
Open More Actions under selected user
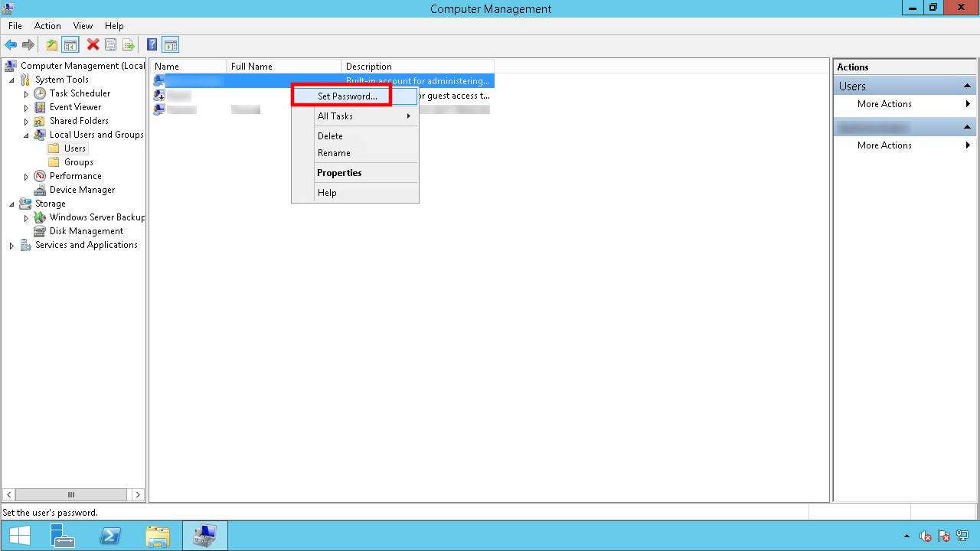(x=904, y=145)
